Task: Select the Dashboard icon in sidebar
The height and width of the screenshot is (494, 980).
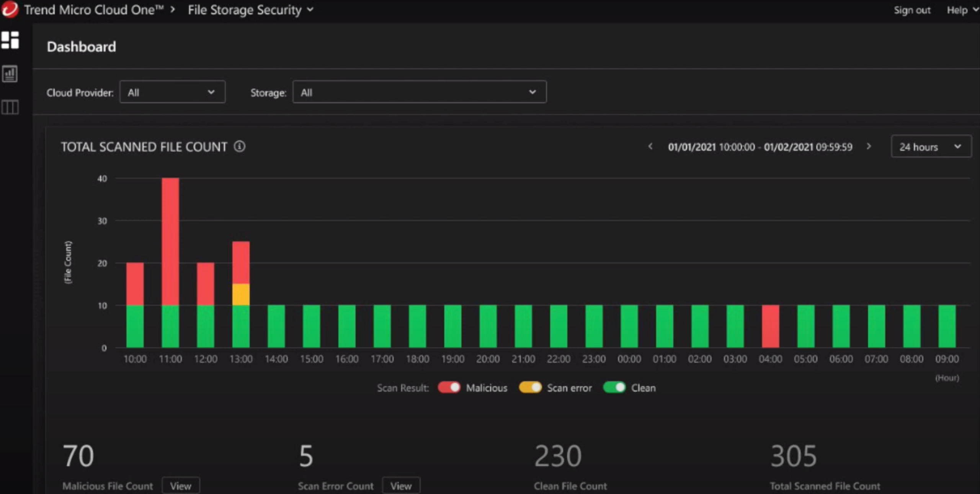Action: point(10,41)
